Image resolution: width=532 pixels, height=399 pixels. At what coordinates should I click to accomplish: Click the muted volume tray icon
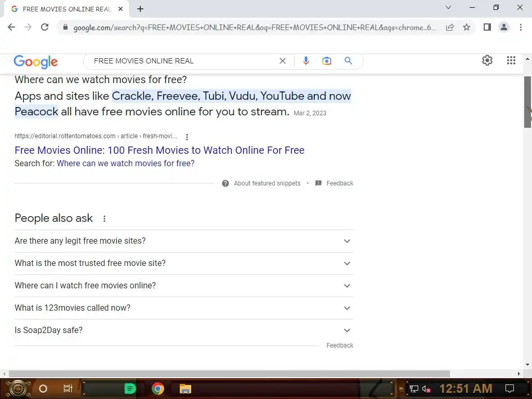426,389
